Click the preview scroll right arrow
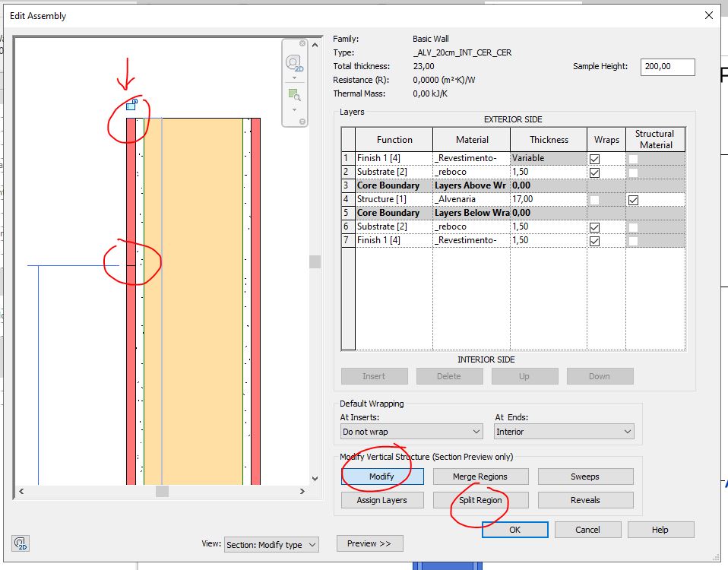The width and height of the screenshot is (728, 570). (302, 491)
